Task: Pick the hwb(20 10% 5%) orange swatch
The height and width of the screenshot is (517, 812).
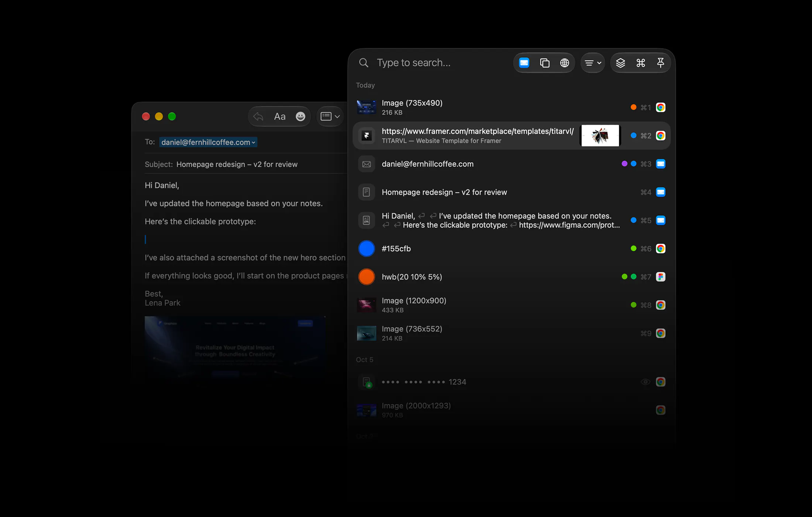Action: pos(367,277)
